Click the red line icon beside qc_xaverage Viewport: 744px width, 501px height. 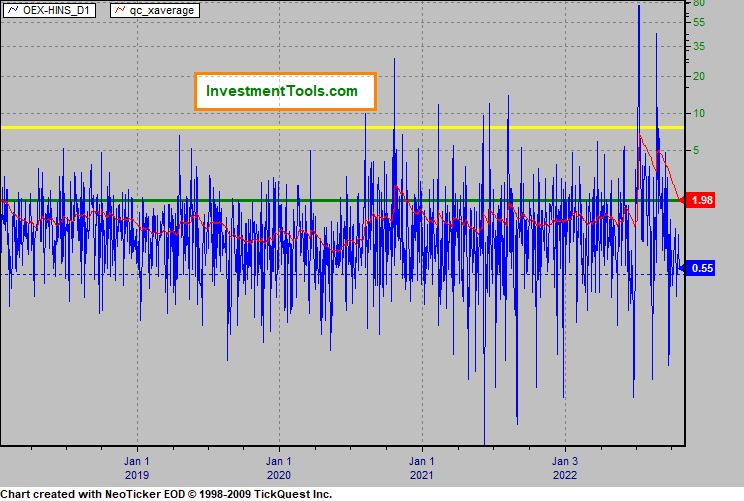pyautogui.click(x=122, y=10)
